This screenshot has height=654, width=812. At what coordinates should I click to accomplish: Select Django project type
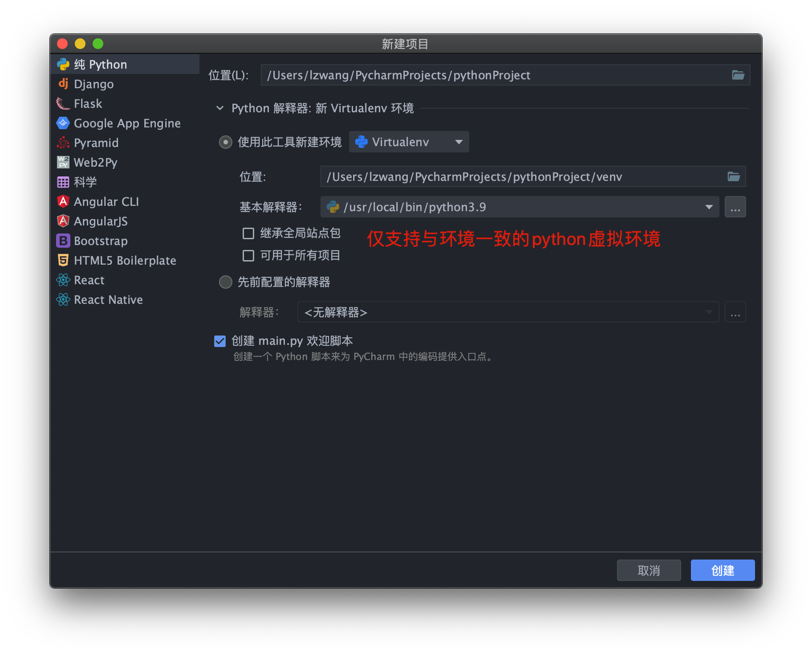pos(125,84)
